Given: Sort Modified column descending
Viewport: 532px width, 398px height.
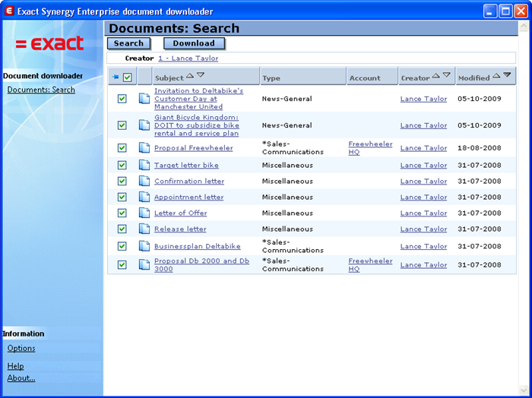Looking at the screenshot, I should coord(507,75).
